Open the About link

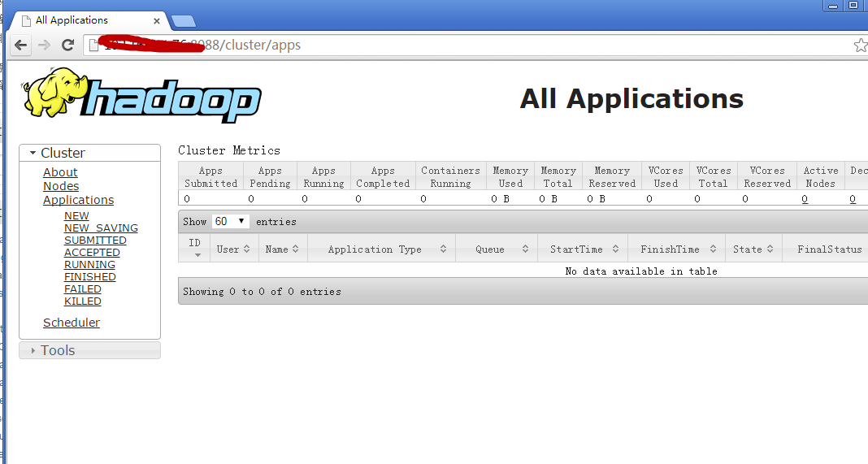[x=60, y=172]
